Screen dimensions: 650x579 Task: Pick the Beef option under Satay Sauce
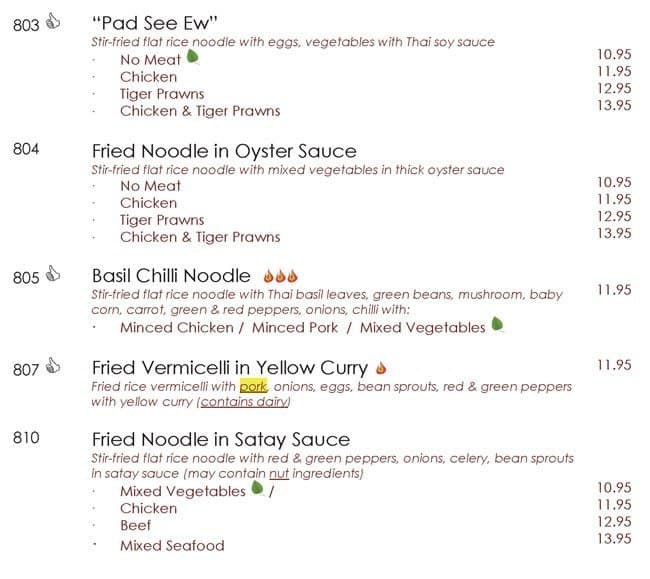tap(135, 525)
